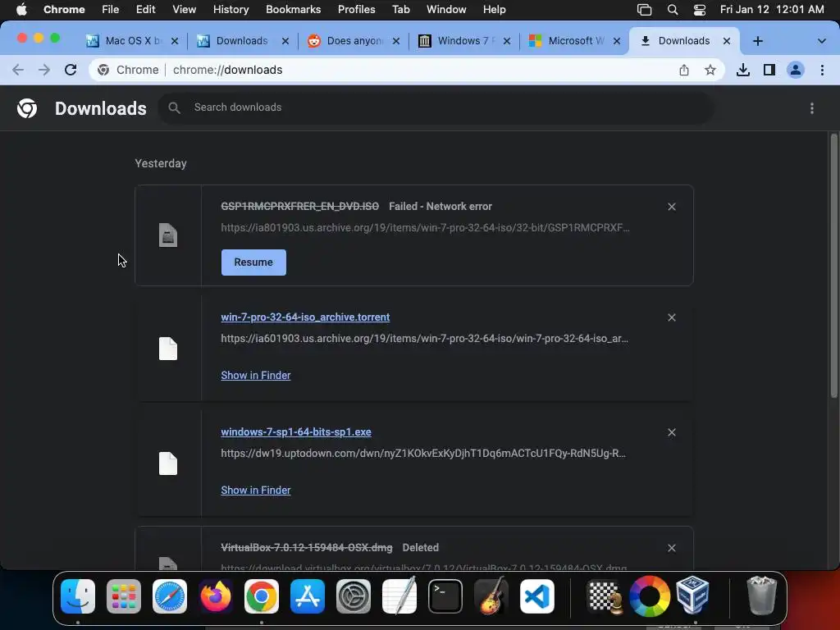Click the browser forward arrow
Screen dimensions: 840x630
pos(44,70)
